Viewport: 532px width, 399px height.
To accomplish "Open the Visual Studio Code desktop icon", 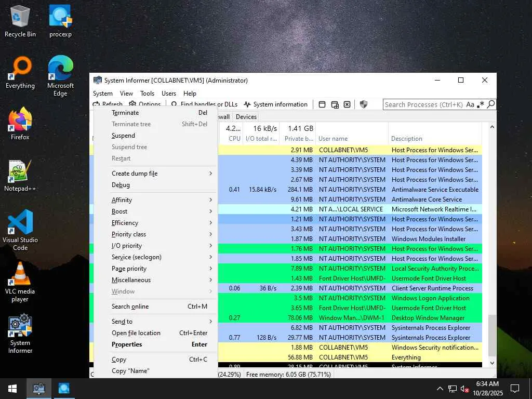I will click(x=20, y=230).
